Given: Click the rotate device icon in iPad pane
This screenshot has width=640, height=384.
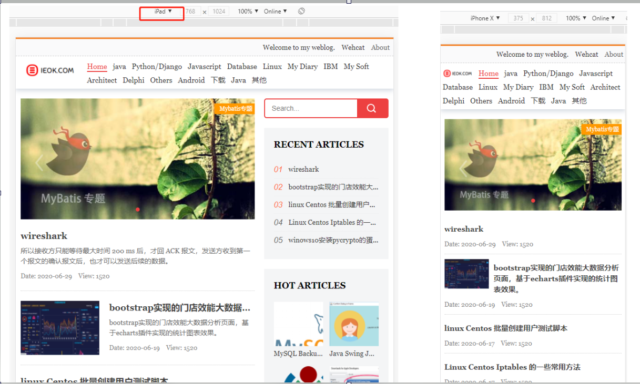Looking at the screenshot, I should tap(301, 11).
